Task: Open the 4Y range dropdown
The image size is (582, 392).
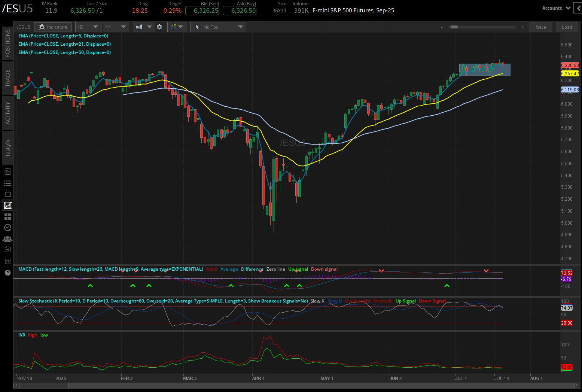Action: [x=116, y=27]
